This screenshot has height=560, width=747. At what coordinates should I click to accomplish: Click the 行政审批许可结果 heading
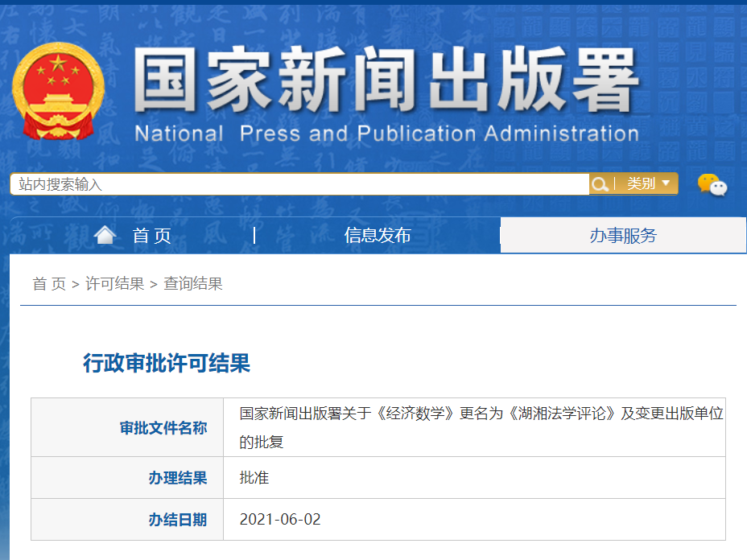(x=167, y=363)
